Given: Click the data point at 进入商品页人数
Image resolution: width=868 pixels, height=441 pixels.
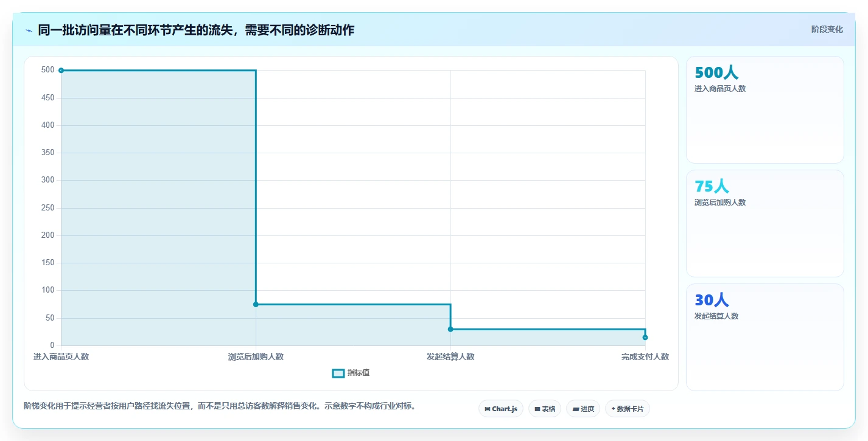Looking at the screenshot, I should tap(61, 71).
